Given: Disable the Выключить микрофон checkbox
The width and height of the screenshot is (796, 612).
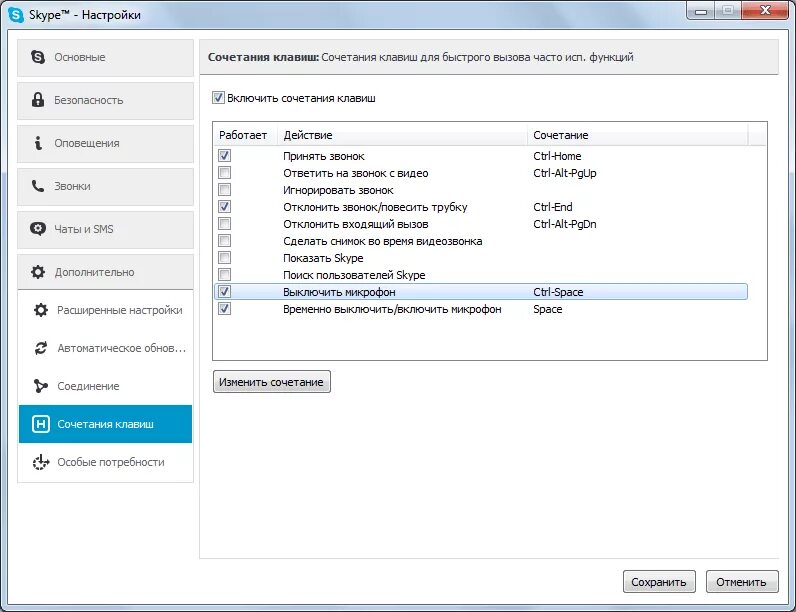Looking at the screenshot, I should pyautogui.click(x=224, y=291).
